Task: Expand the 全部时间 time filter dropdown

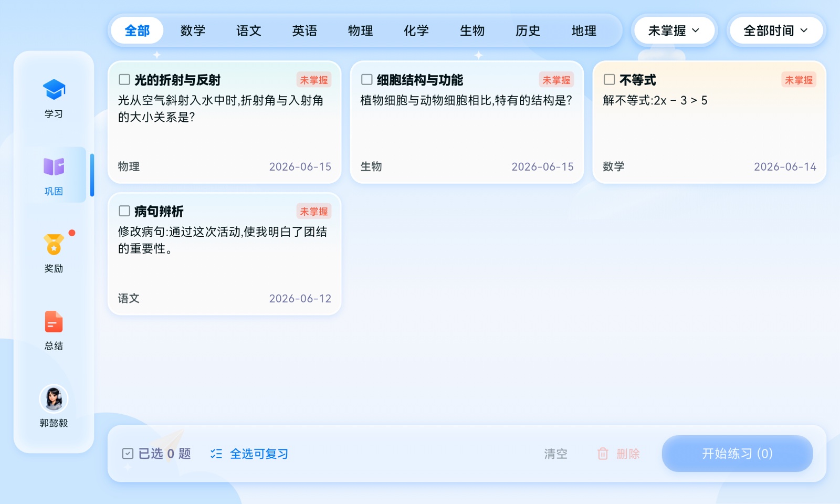Action: tap(776, 31)
